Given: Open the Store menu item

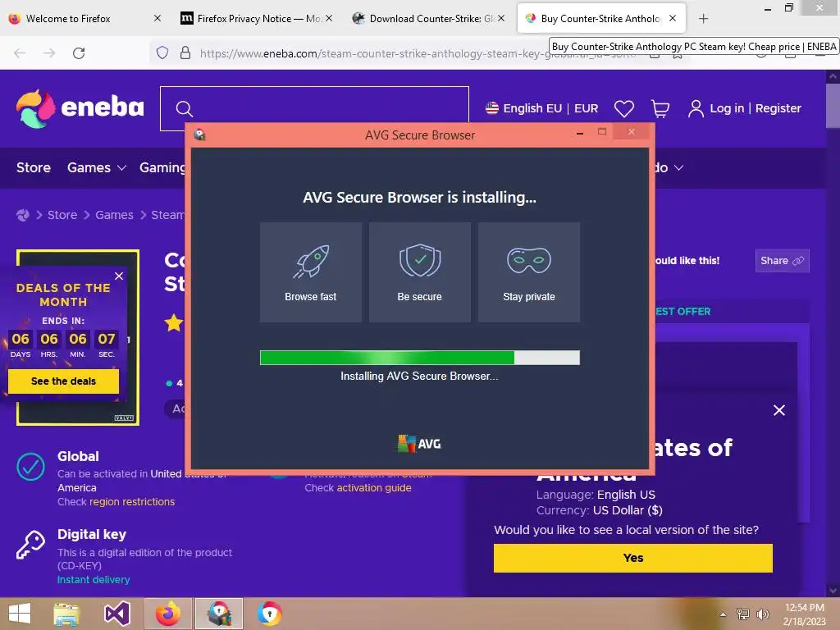Looking at the screenshot, I should (33, 167).
